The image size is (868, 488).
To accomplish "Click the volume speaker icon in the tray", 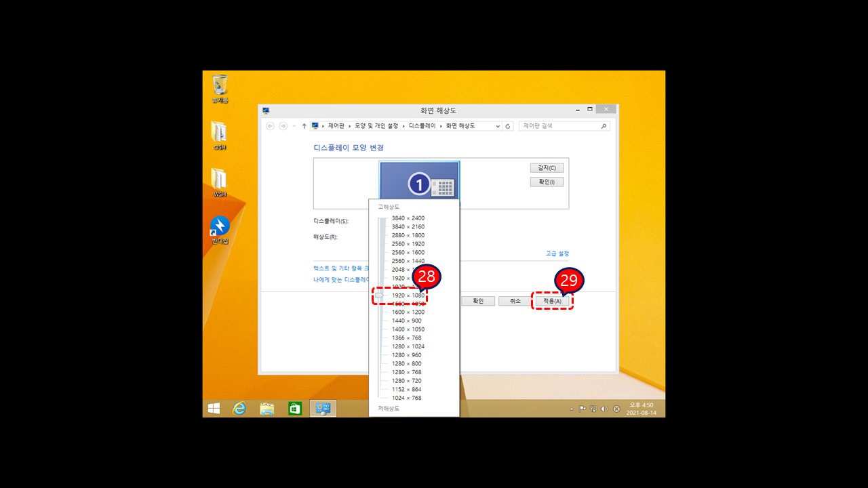I will click(x=604, y=409).
